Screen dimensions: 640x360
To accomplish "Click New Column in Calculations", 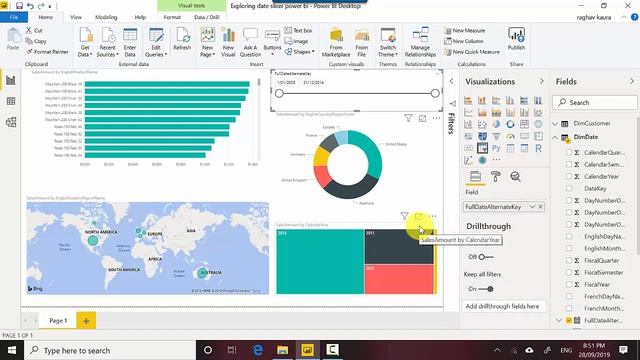I will (464, 41).
